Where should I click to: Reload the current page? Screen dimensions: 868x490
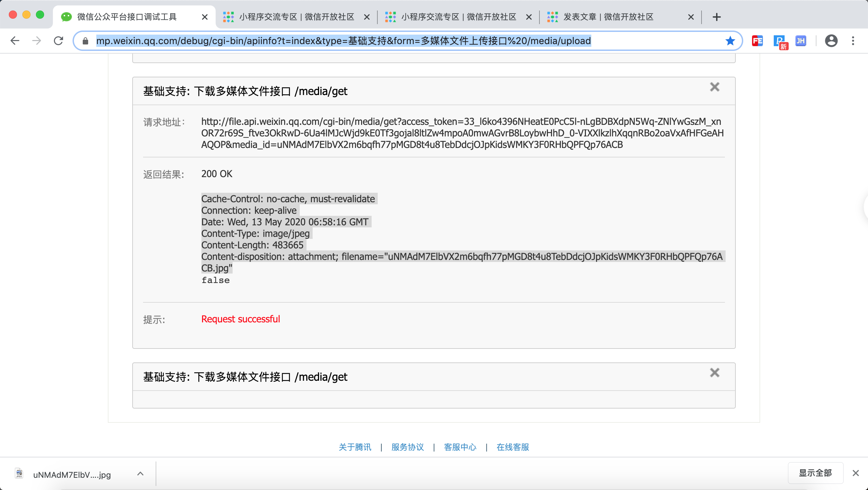click(59, 41)
